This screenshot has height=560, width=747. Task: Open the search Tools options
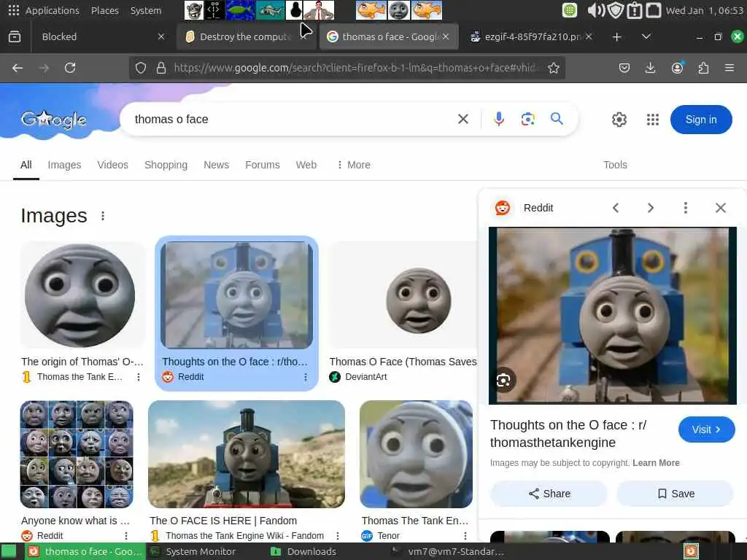[615, 165]
